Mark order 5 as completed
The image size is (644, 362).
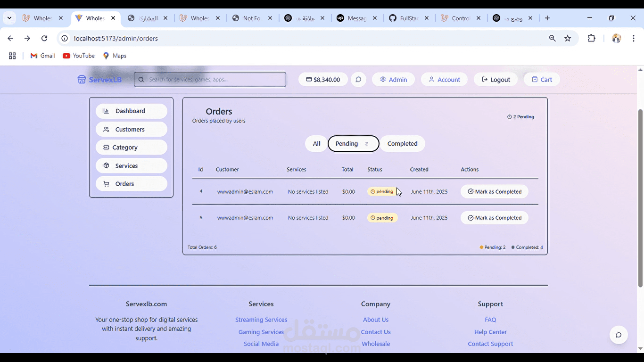coord(495,218)
